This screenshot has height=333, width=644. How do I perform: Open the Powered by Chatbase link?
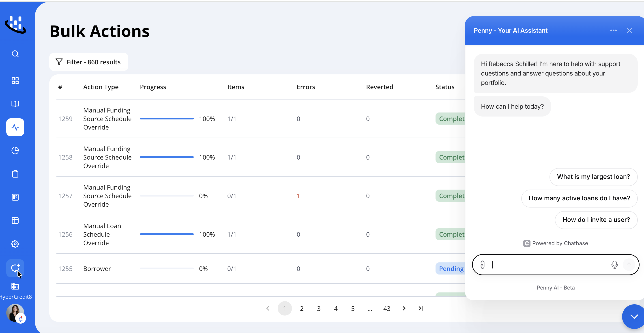point(556,243)
